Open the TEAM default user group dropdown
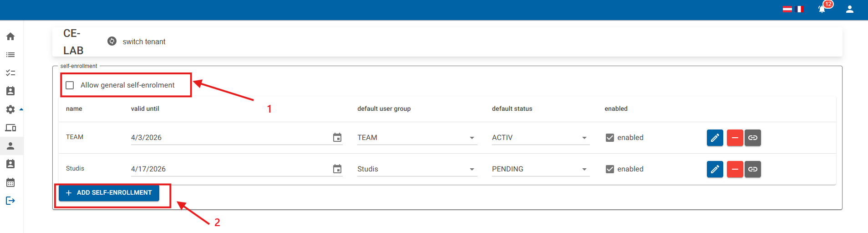Viewport: 868px width, 233px height. [417, 138]
